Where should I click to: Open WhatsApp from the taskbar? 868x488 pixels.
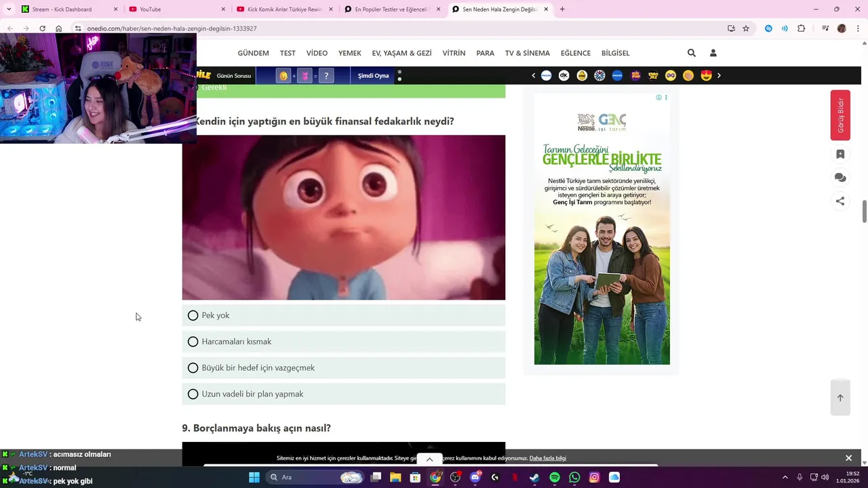click(574, 477)
